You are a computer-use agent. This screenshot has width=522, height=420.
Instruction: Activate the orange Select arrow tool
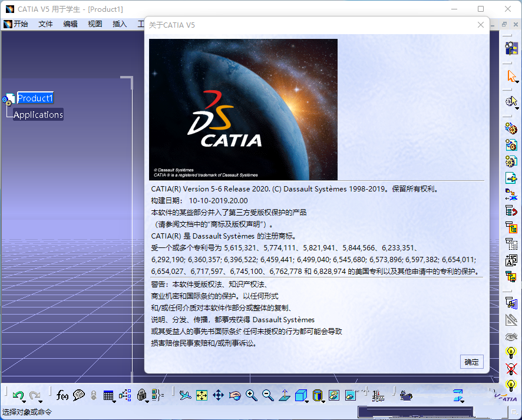[x=511, y=76]
